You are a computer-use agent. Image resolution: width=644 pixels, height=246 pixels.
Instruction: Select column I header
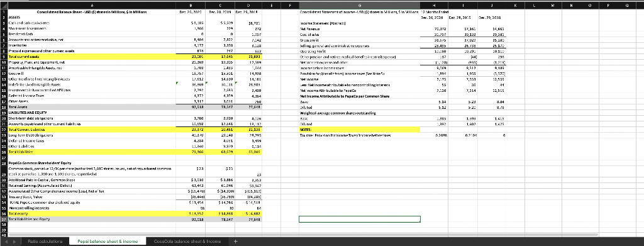[x=464, y=4]
